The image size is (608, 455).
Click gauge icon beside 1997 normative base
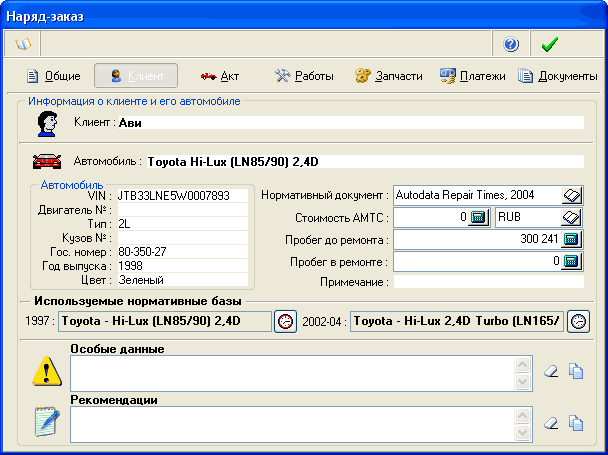pyautogui.click(x=285, y=321)
